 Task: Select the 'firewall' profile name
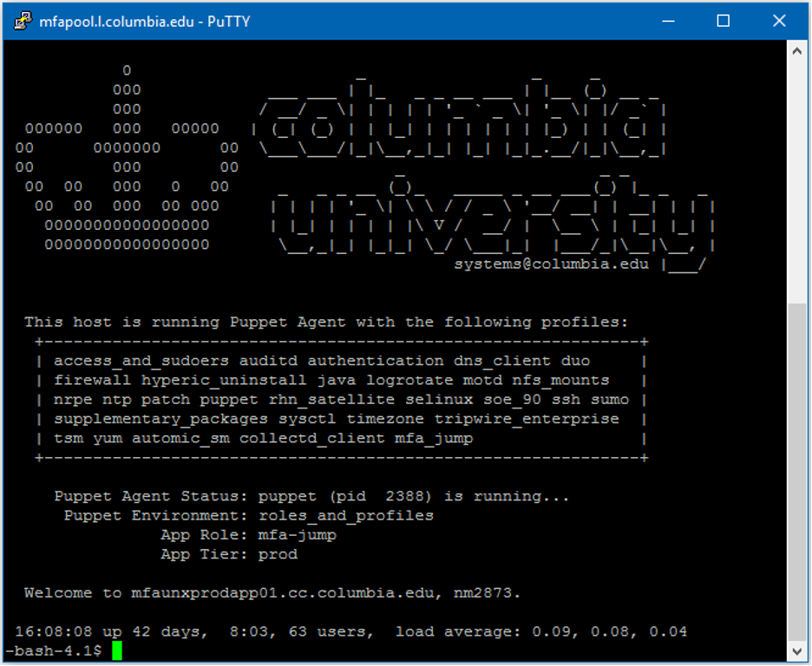click(92, 381)
